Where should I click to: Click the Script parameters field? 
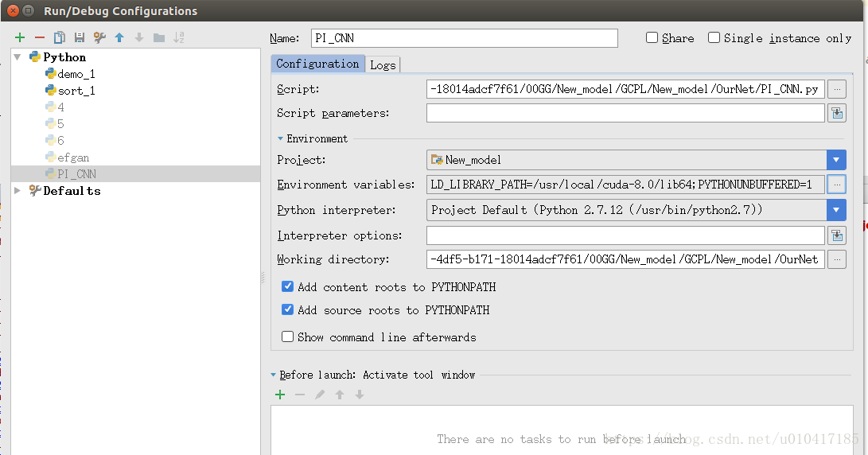[625, 114]
